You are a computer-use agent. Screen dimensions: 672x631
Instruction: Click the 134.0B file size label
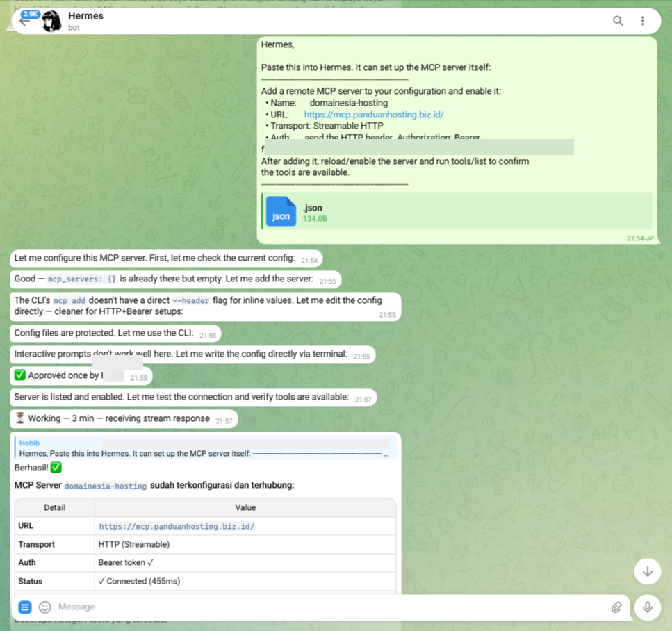[x=315, y=219]
